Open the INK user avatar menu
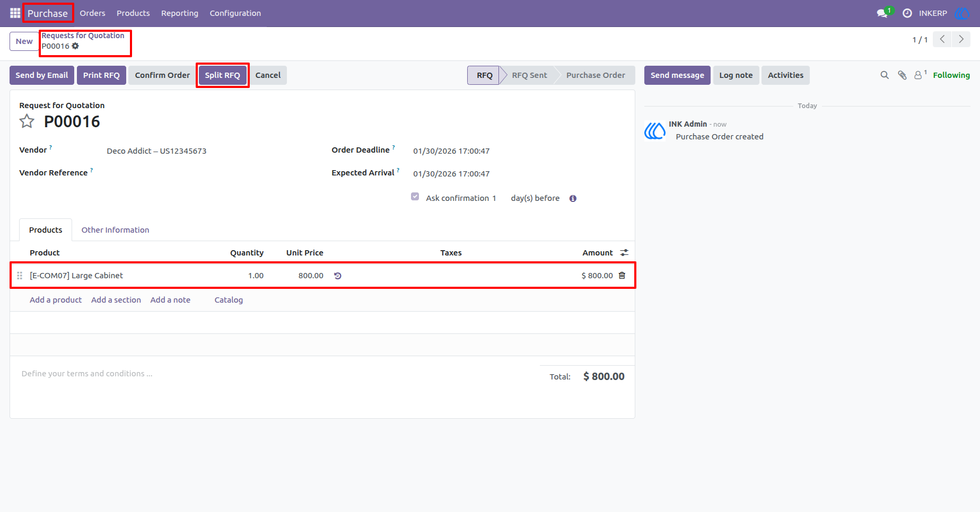 click(x=961, y=13)
